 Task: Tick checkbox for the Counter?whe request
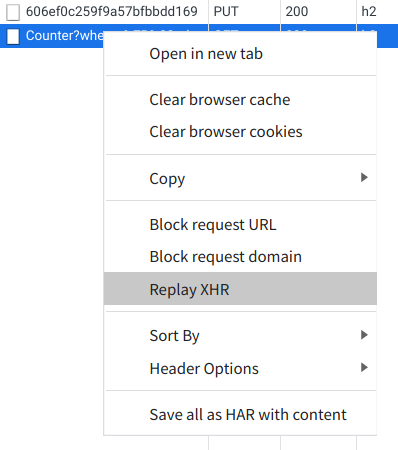coord(13,36)
